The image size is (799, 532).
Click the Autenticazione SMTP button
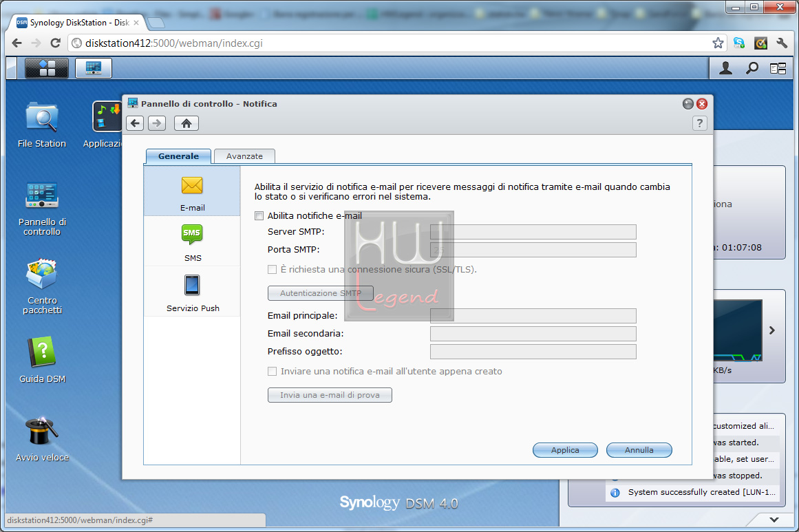click(x=321, y=293)
